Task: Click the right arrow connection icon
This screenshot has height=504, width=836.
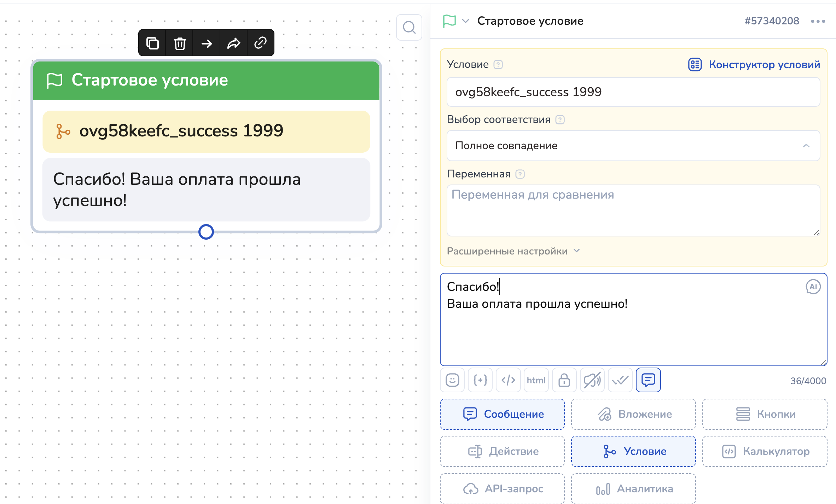Action: 207,43
